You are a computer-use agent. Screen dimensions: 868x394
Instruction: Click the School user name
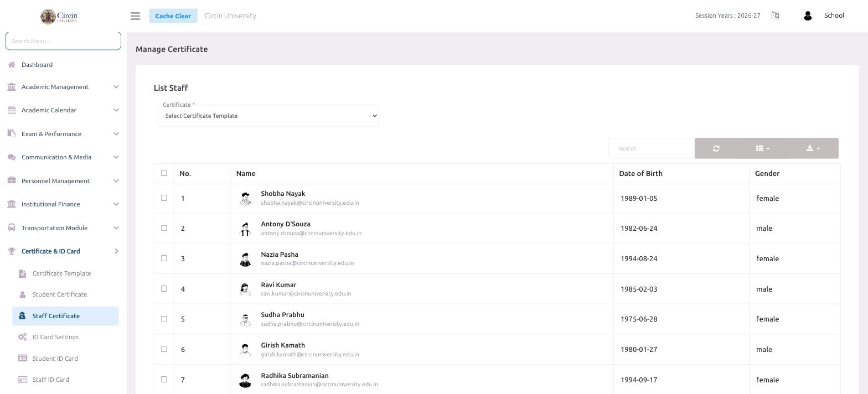click(x=834, y=15)
